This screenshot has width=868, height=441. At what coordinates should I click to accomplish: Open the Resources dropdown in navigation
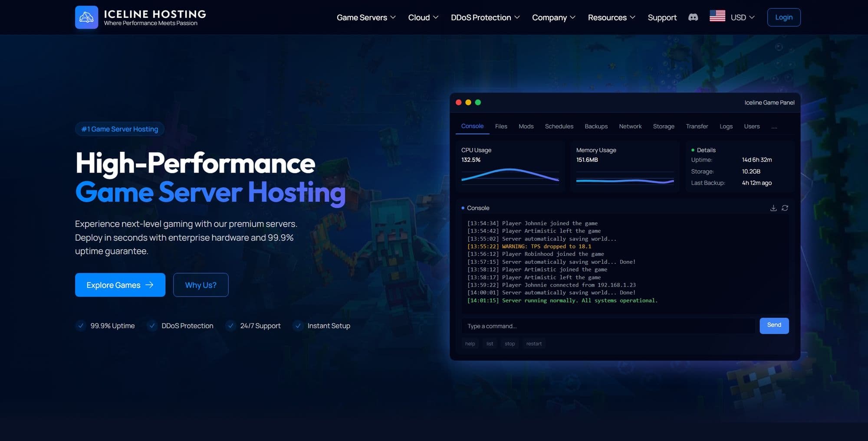(x=611, y=17)
